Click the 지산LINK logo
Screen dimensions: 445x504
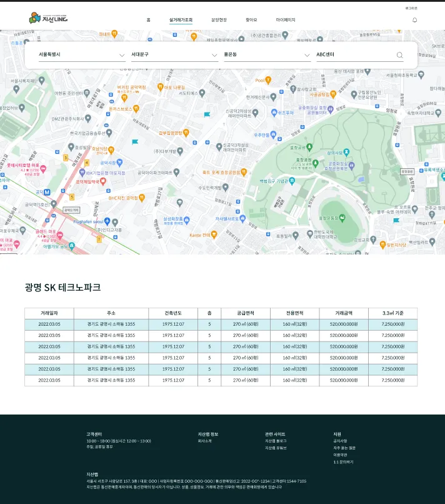point(48,19)
